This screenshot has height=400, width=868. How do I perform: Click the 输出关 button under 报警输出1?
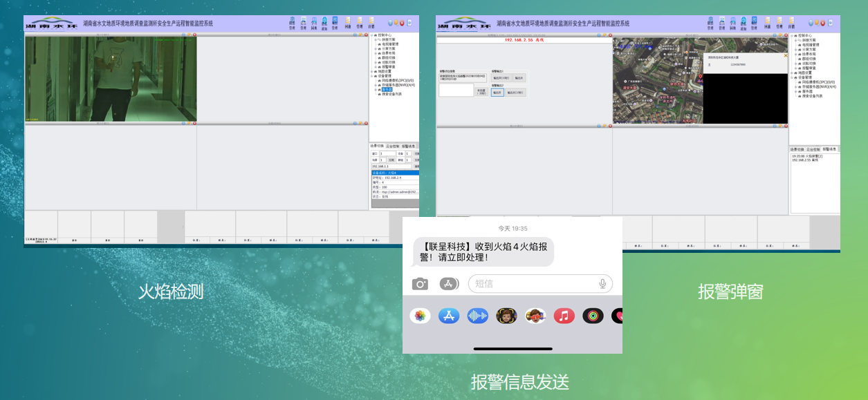520,78
